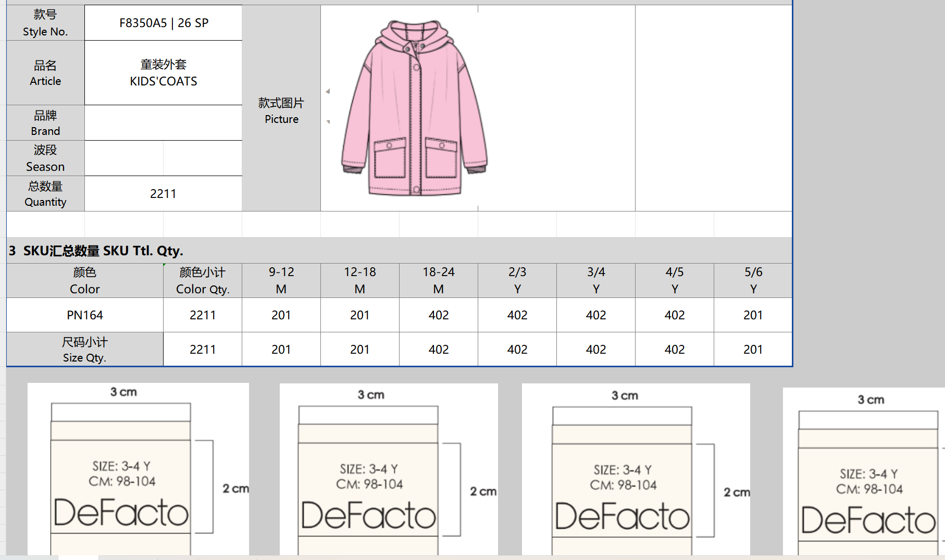Click the empty Brand value cell
The width and height of the screenshot is (945, 560).
pos(164,123)
